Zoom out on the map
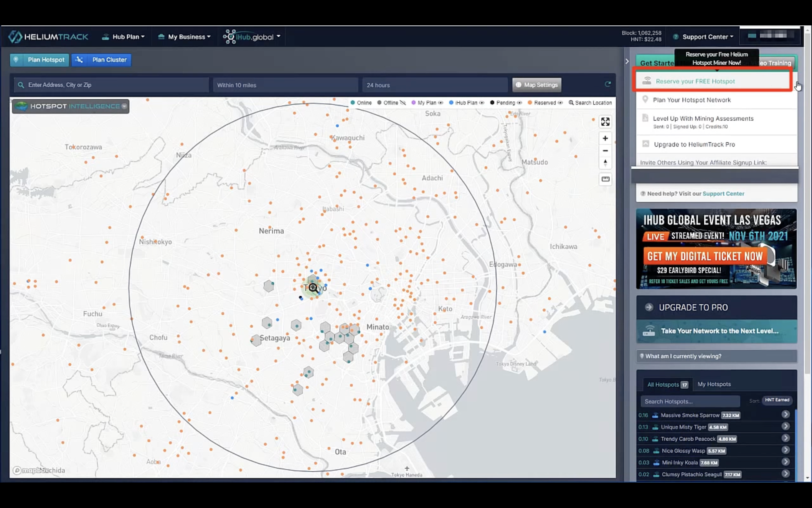The height and width of the screenshot is (508, 812). tap(605, 150)
